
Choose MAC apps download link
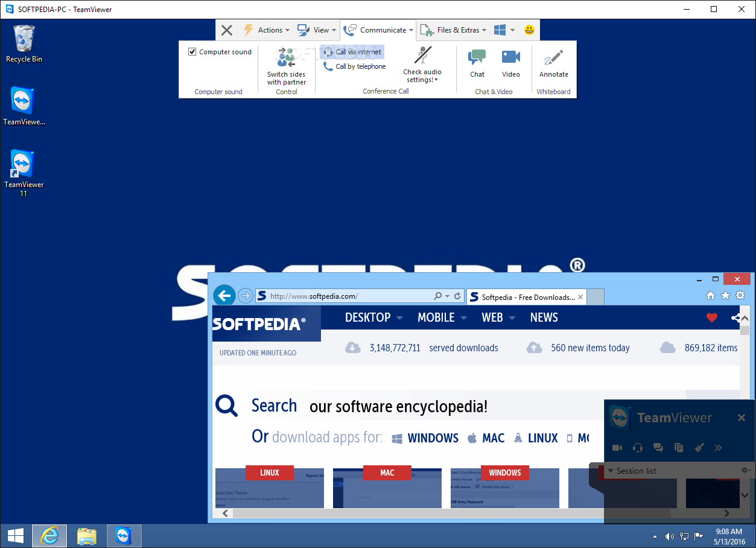[486, 438]
